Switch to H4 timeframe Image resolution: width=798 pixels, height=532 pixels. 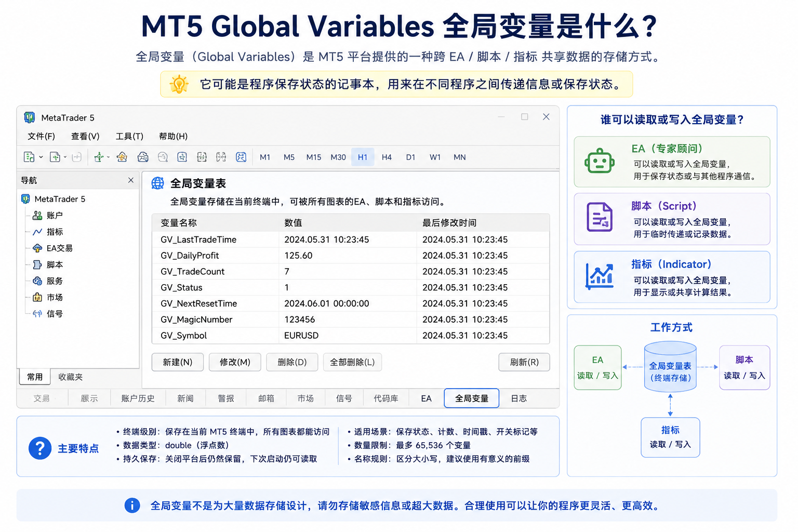(387, 157)
